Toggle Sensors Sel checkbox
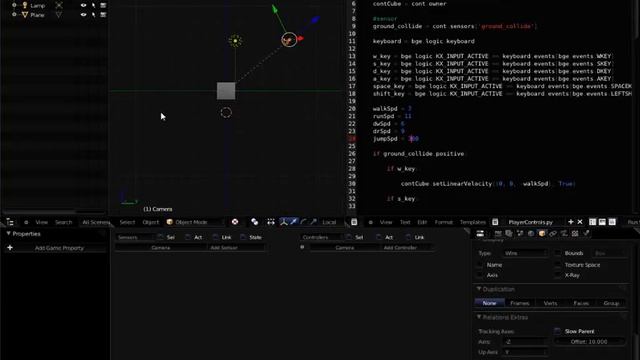Viewport: 640px width, 360px height. 160,237
